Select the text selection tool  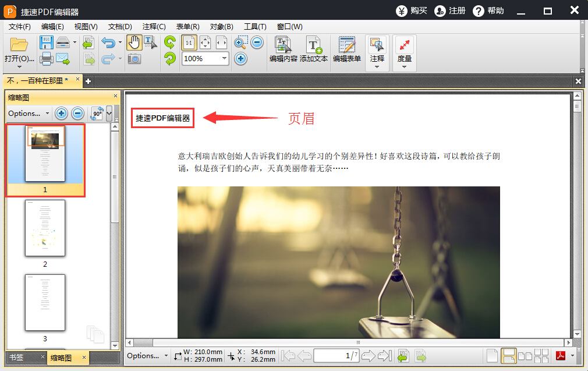tap(150, 43)
